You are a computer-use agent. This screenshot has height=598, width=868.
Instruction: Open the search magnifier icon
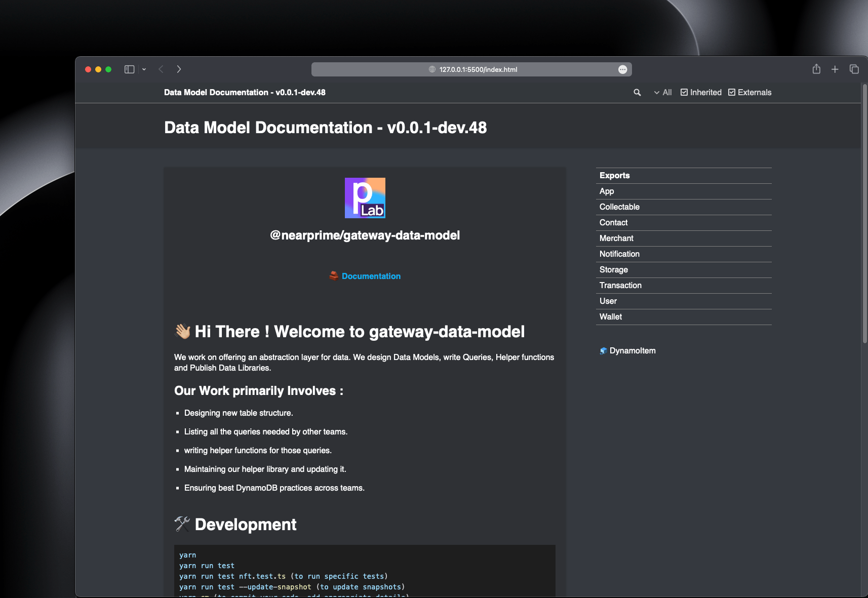tap(637, 93)
